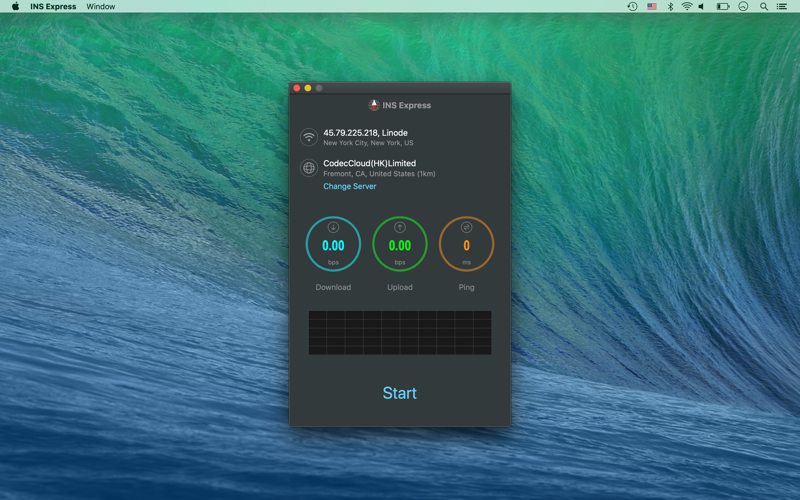Screen dimensions: 800x500
Task: Click the Ping gauge circle
Action: pyautogui.click(x=466, y=244)
